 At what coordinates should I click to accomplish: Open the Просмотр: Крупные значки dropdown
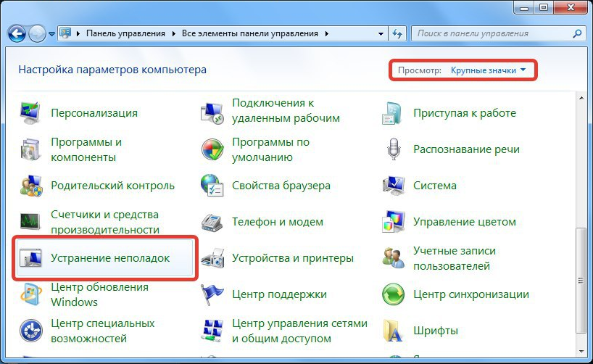488,70
